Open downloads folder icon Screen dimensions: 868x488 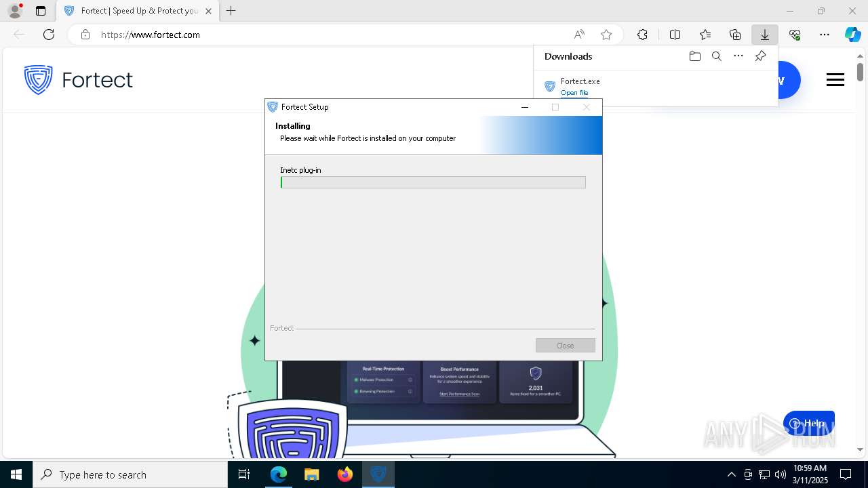click(694, 56)
